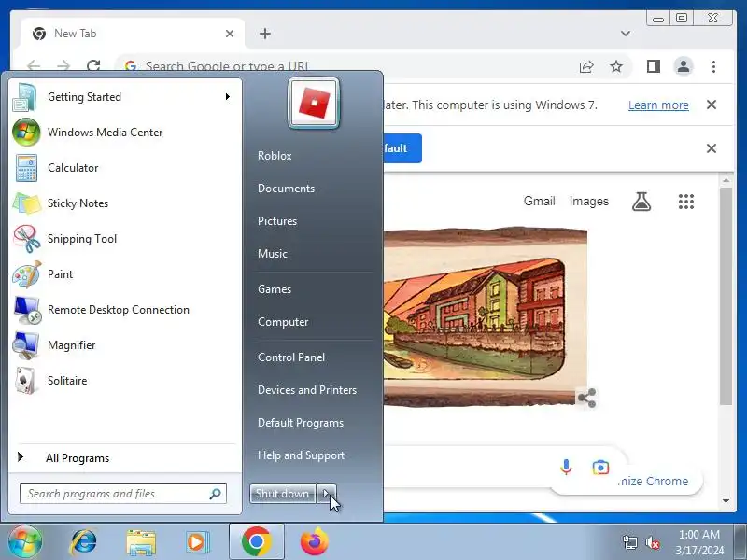Dismiss the Windows 7 warning bar
This screenshot has height=560, width=747.
(712, 105)
